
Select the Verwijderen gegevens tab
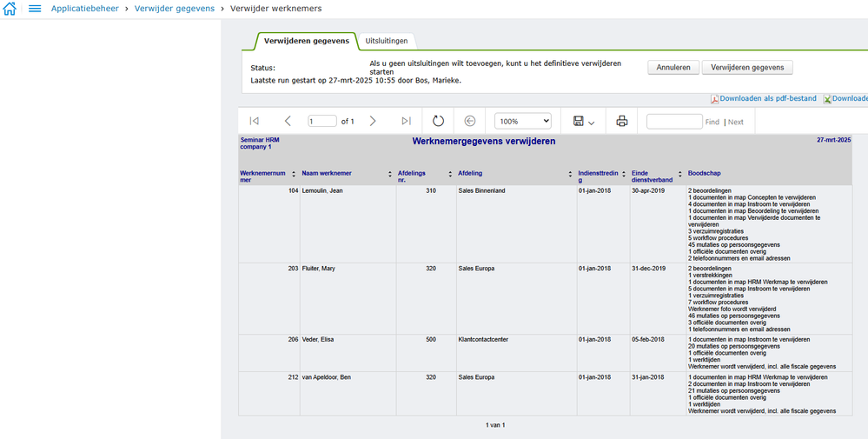307,41
